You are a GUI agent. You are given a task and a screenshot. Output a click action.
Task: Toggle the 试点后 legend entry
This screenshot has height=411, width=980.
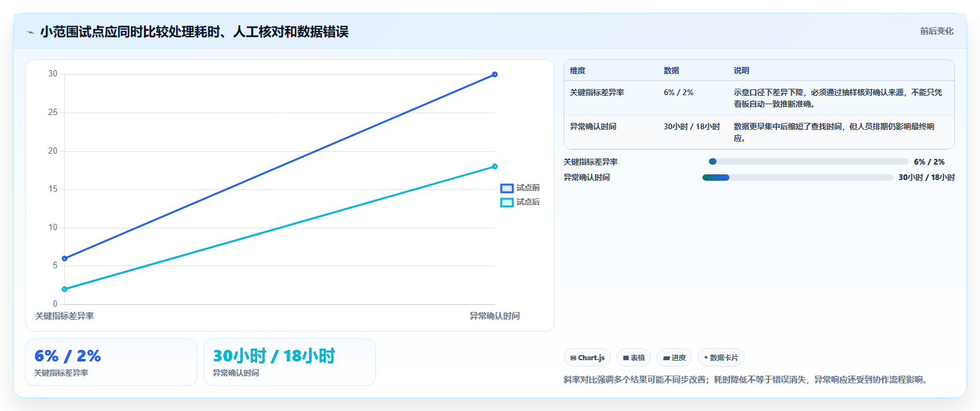(520, 202)
